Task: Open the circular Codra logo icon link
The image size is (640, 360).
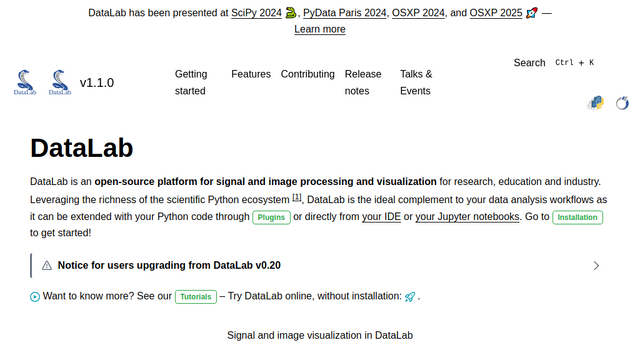Action: pyautogui.click(x=622, y=103)
